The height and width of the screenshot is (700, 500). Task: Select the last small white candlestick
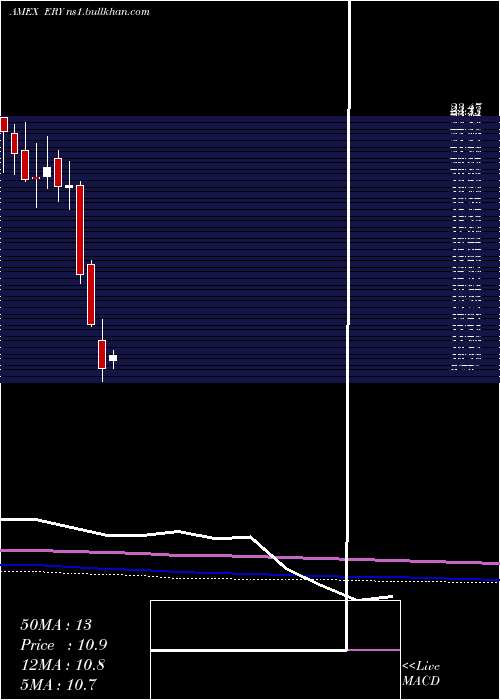[x=113, y=358]
